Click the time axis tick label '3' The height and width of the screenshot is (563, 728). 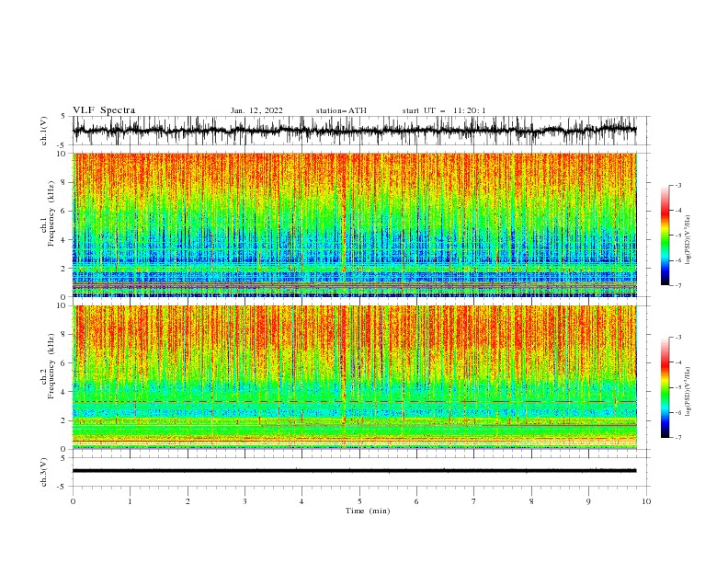pyautogui.click(x=245, y=501)
